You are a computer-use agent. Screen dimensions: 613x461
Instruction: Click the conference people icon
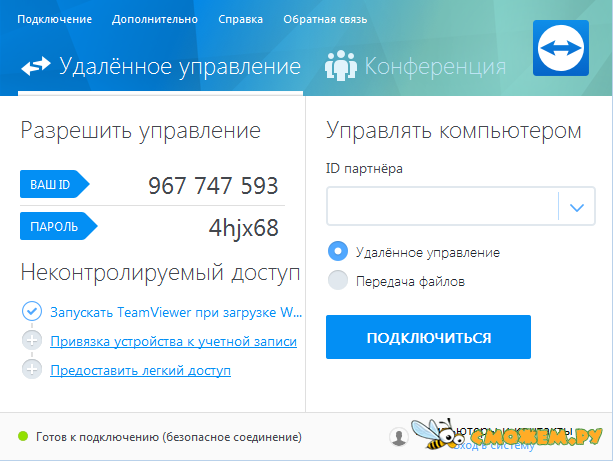pos(341,66)
